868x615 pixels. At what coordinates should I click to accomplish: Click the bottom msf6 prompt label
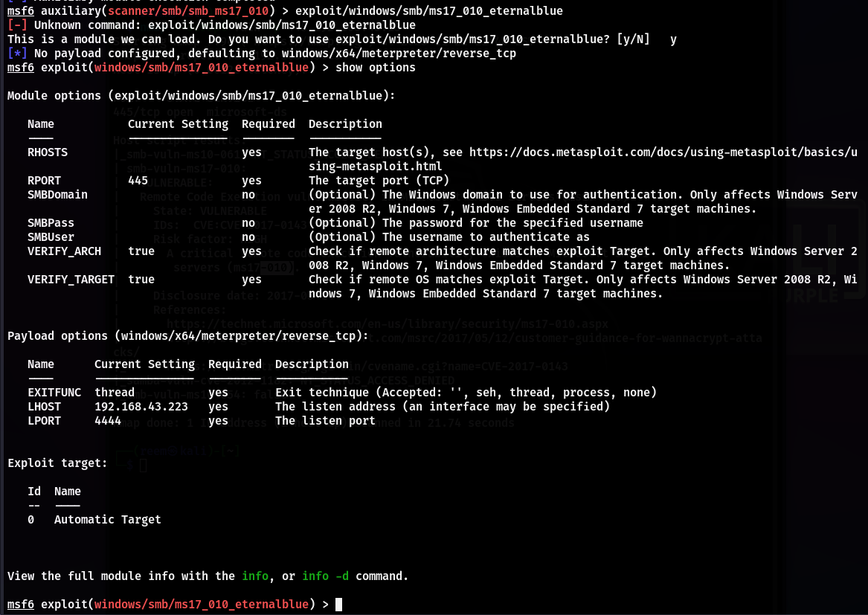[x=21, y=605]
